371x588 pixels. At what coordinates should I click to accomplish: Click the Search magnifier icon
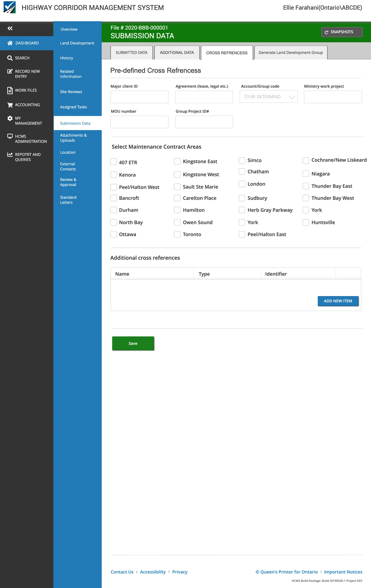[x=10, y=58]
